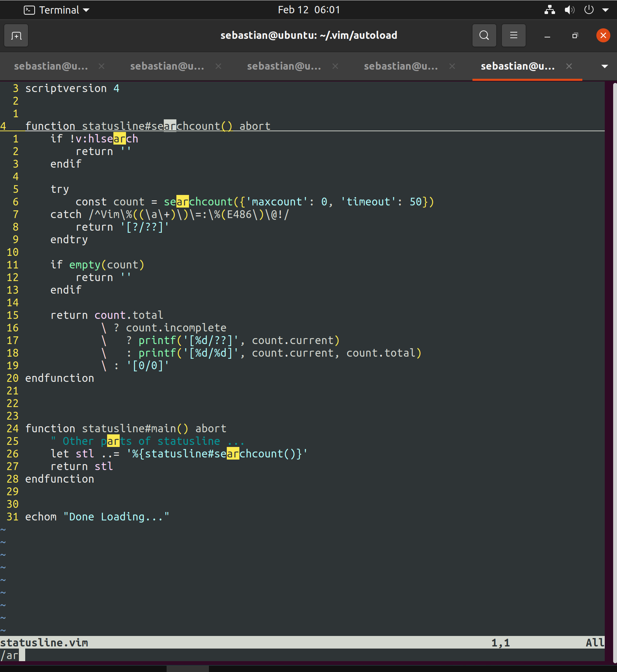Viewport: 617px width, 672px height.
Task: Select the active fifth sebastian@u... tab
Action: 518,66
